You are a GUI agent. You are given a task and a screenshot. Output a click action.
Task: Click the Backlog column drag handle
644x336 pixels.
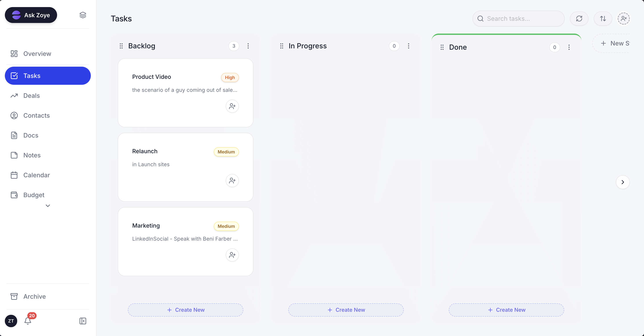tap(121, 46)
